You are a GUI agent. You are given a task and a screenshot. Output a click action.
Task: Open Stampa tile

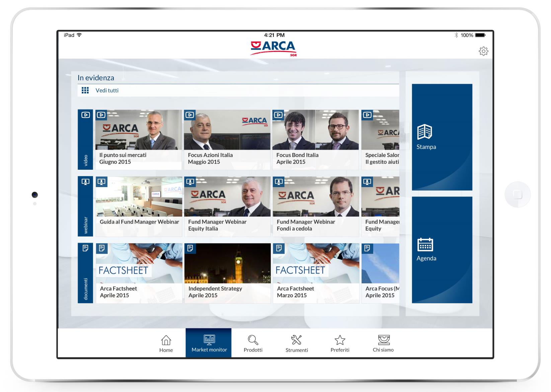[x=442, y=137]
